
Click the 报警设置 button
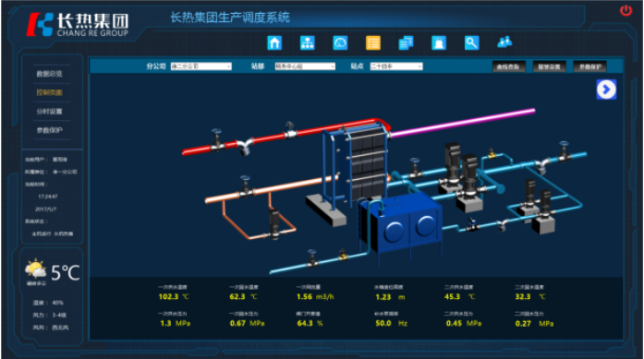pos(549,66)
